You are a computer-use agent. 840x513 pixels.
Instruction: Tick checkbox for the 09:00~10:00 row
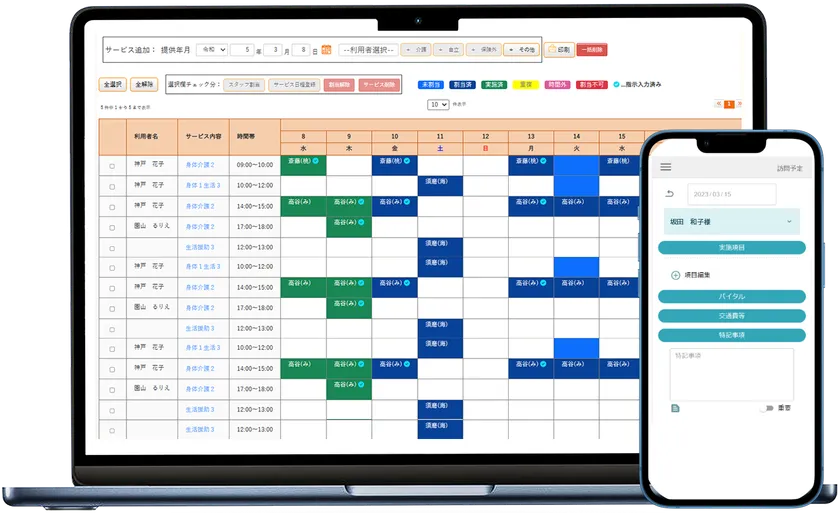point(112,166)
